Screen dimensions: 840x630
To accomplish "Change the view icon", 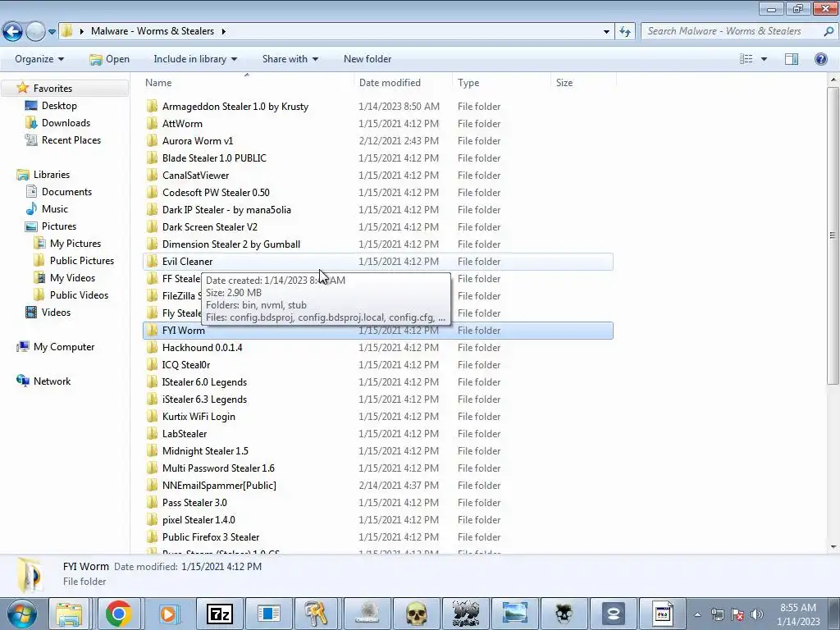I will 746,59.
